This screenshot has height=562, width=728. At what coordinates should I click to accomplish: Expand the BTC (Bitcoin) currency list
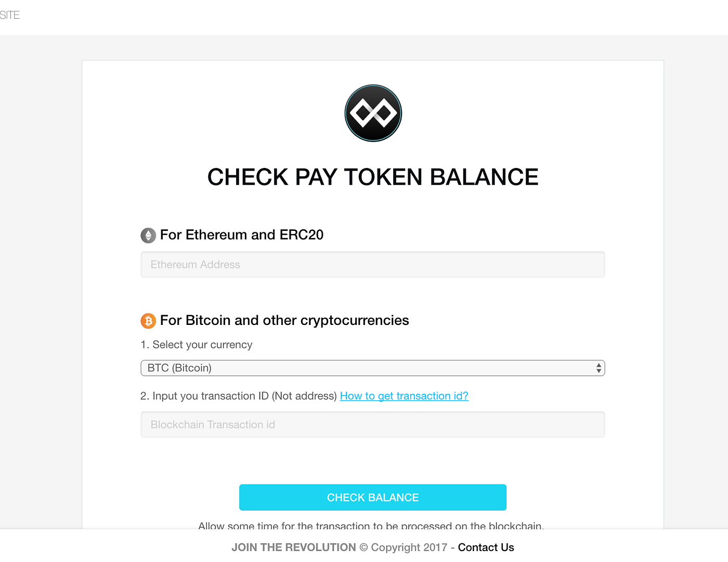pos(372,368)
